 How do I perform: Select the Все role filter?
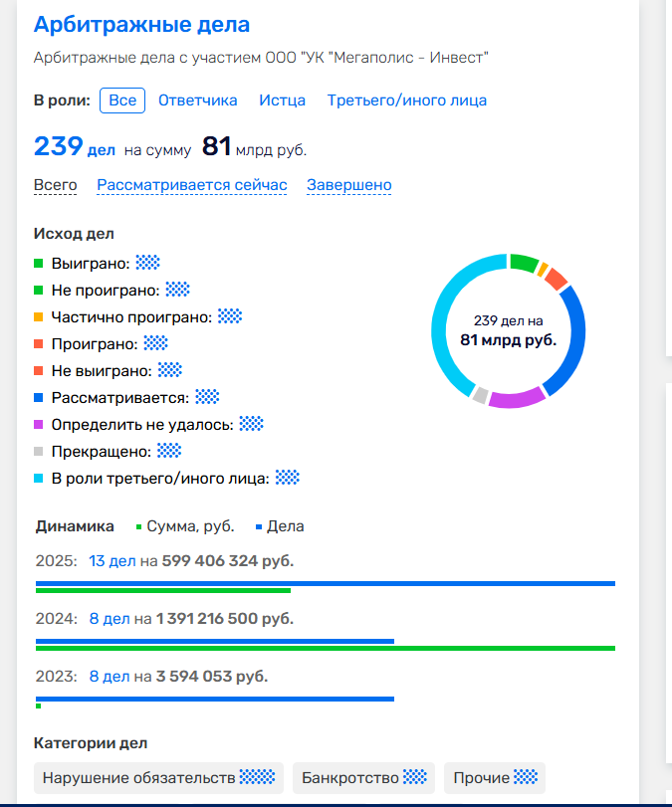pyautogui.click(x=122, y=101)
